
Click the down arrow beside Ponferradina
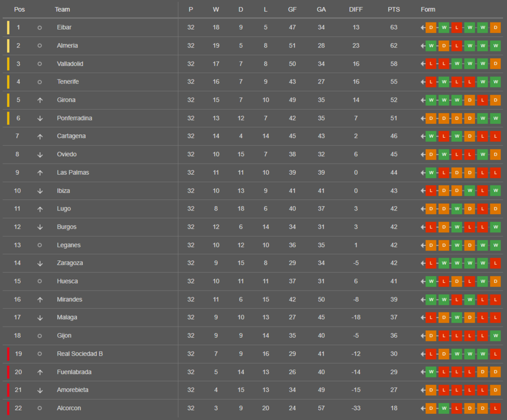click(40, 118)
